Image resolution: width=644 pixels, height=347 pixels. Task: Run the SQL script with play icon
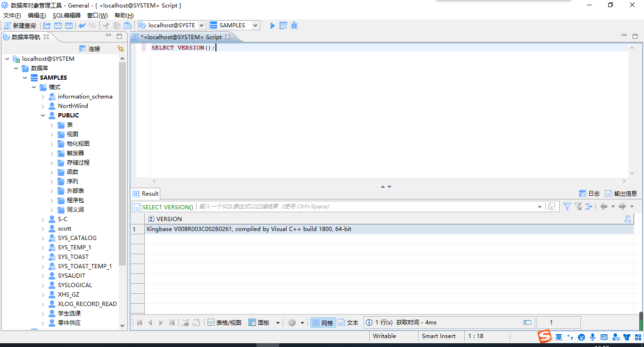[x=272, y=25]
